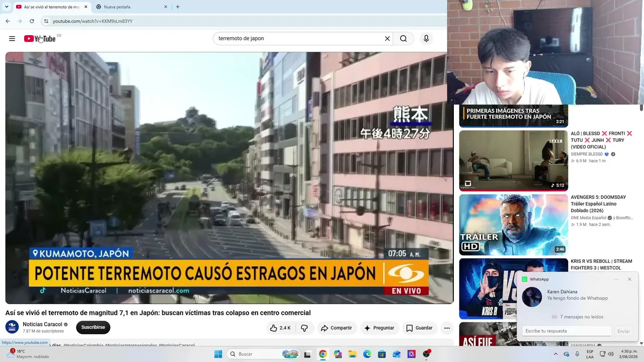Open the #NoticiasCaracol hashtag link
This screenshot has width=644, height=362.
coord(177,345)
